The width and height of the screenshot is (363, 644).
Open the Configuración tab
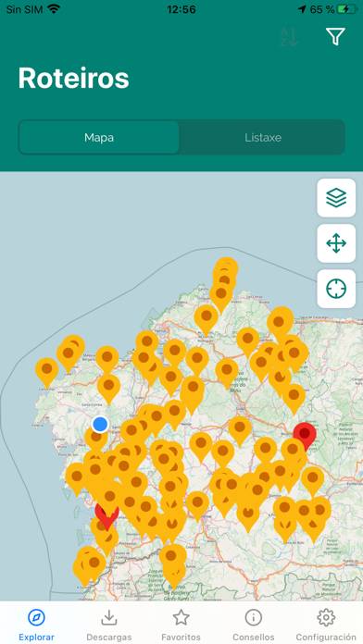point(326,625)
